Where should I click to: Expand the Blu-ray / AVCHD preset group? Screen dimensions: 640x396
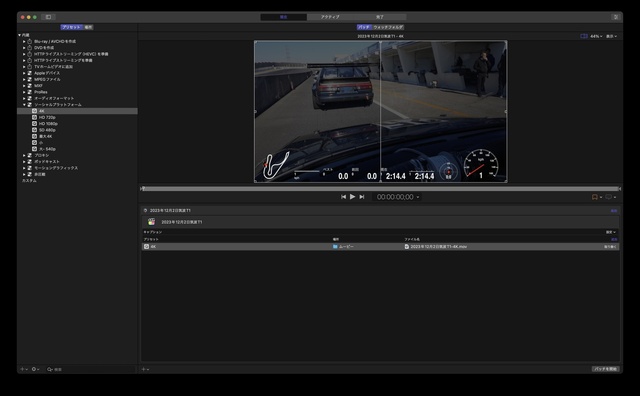point(24,41)
